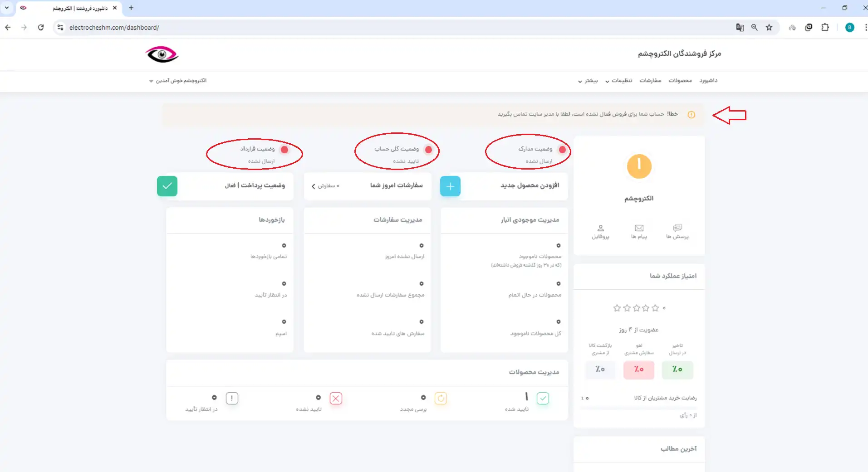Click the orange exclamation seller avatar

click(x=639, y=166)
